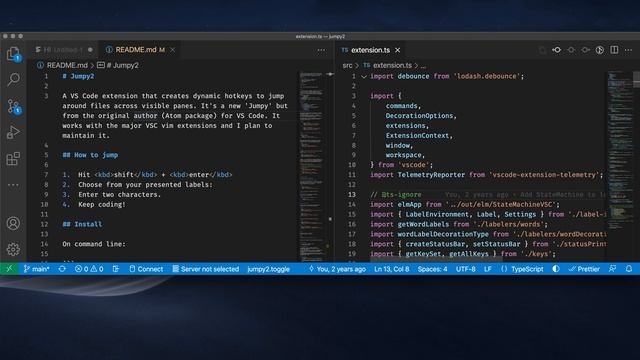Open the Explorer view in the activity bar
Screen dimensions: 640x360
13,54
